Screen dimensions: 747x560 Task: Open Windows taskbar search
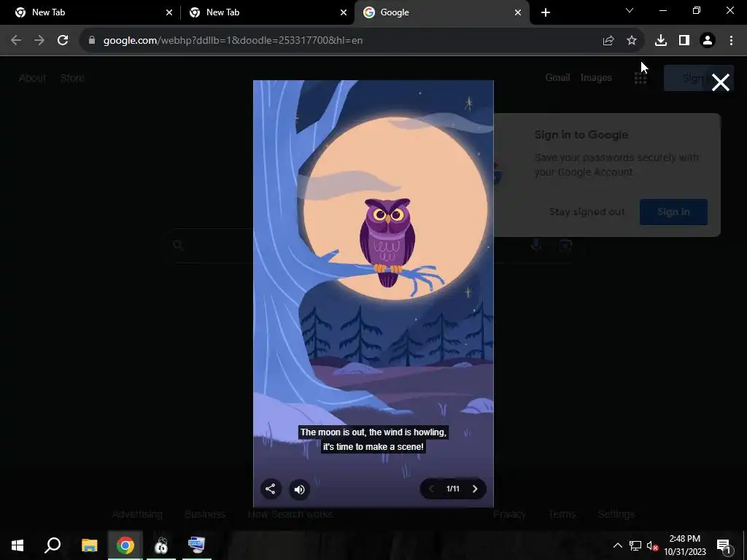tap(53, 545)
